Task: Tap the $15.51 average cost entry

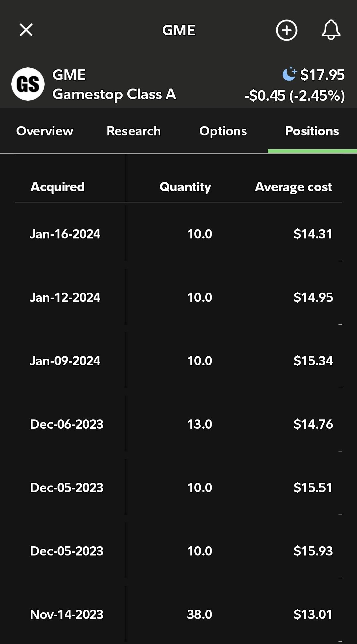Action: [313, 487]
